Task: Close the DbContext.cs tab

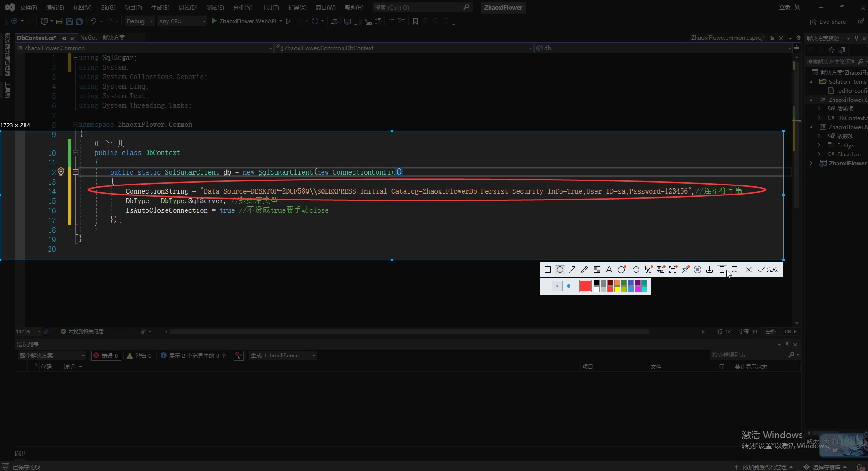Action: click(x=72, y=38)
